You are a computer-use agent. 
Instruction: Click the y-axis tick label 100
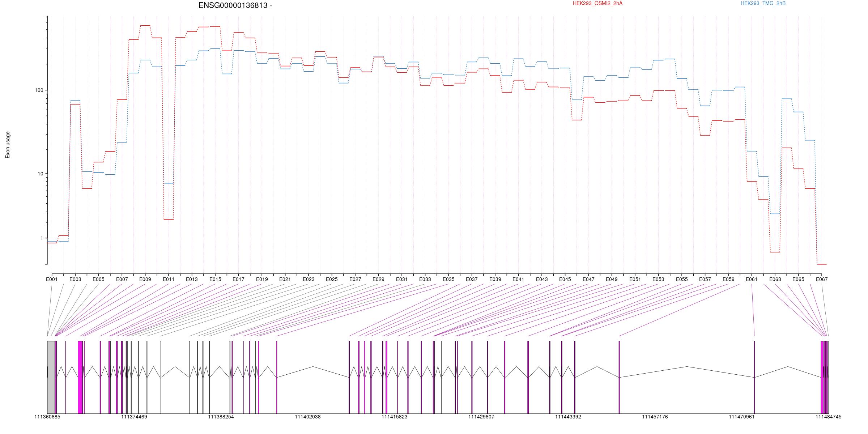tap(39, 90)
